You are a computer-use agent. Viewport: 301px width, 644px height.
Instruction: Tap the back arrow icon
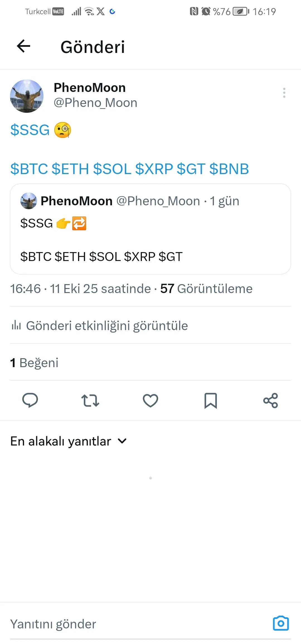(24, 46)
